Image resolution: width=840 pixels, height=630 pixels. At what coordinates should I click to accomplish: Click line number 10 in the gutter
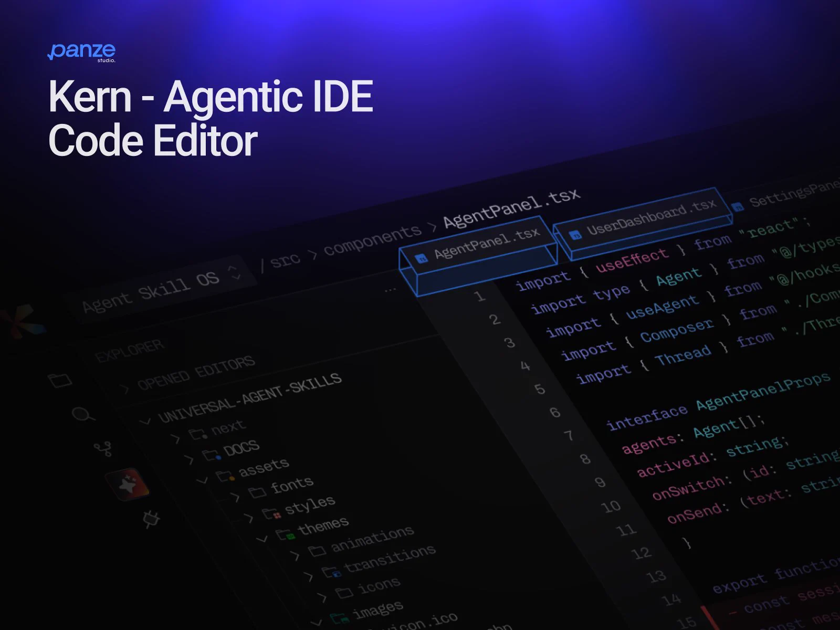[611, 507]
